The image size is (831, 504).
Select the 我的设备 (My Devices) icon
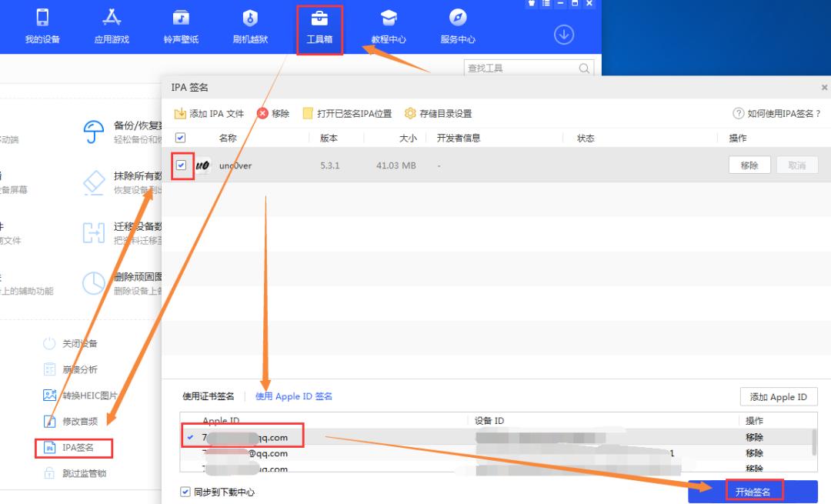42,25
